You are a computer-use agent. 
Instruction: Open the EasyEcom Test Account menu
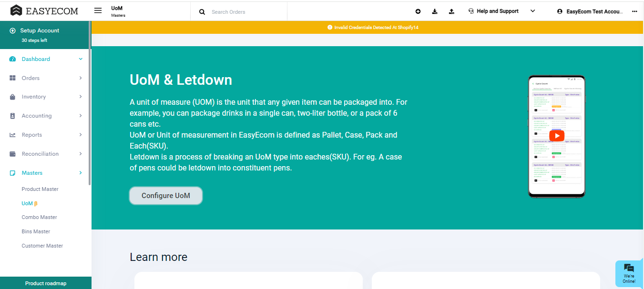(x=594, y=11)
